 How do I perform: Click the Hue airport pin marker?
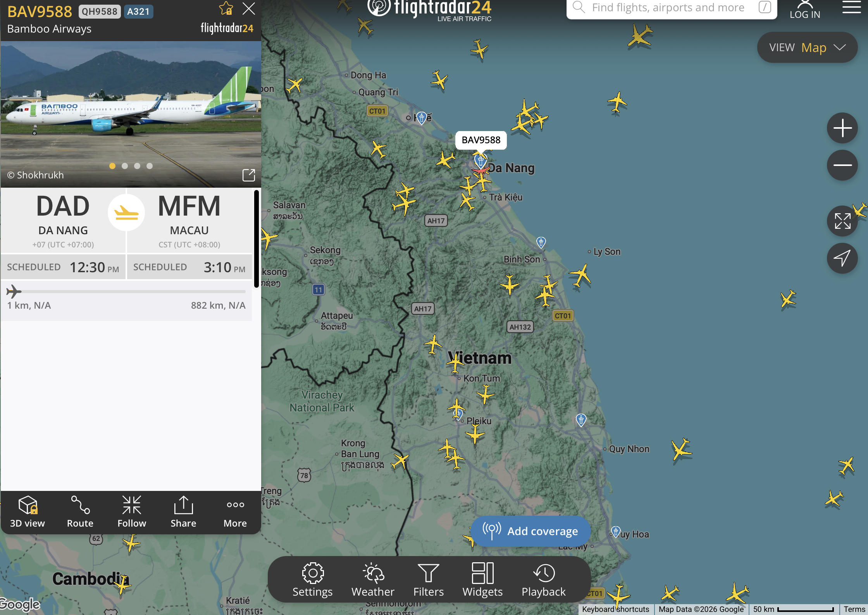[x=422, y=117]
